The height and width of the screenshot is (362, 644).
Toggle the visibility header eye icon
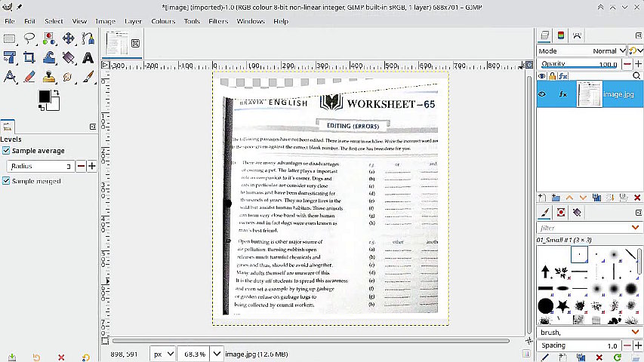tap(542, 76)
